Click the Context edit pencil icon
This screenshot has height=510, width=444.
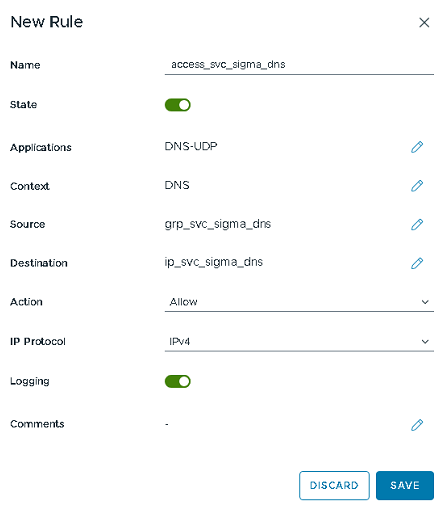click(x=417, y=186)
